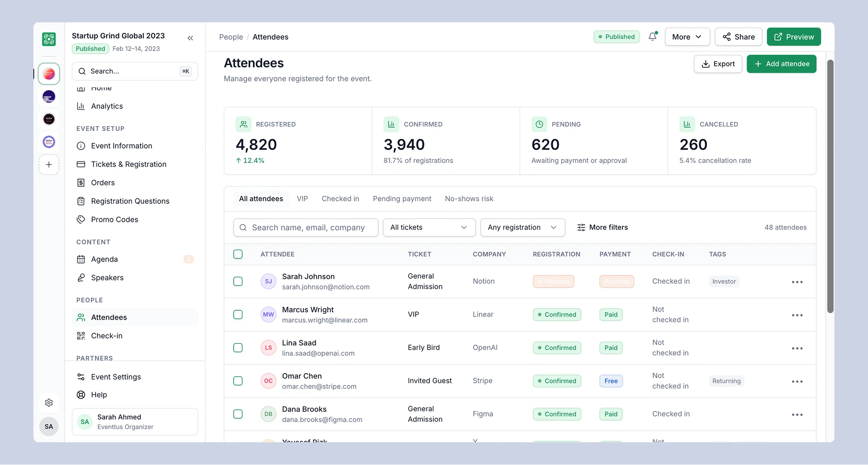Open Analytics from the sidebar
The image size is (868, 465).
[135, 106]
